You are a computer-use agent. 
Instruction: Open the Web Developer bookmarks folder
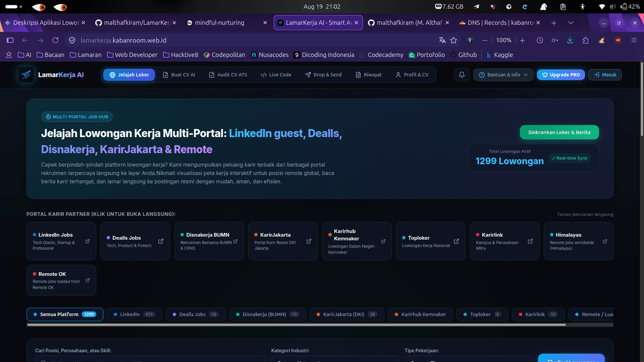click(x=132, y=55)
